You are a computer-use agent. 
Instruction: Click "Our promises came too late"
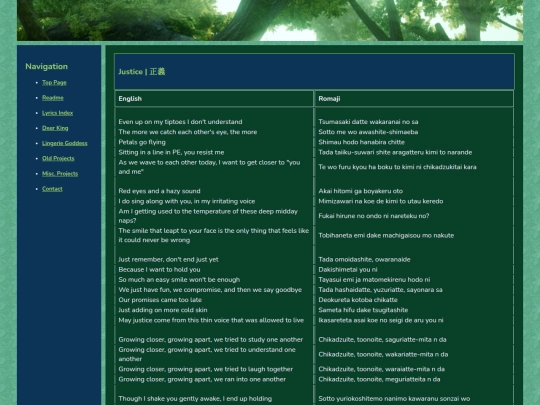160,300
